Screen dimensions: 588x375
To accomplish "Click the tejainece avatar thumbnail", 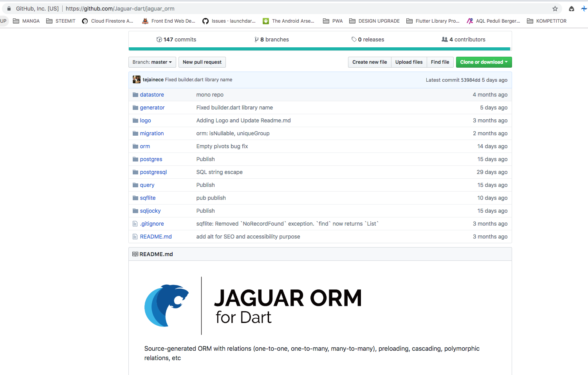I will point(137,79).
